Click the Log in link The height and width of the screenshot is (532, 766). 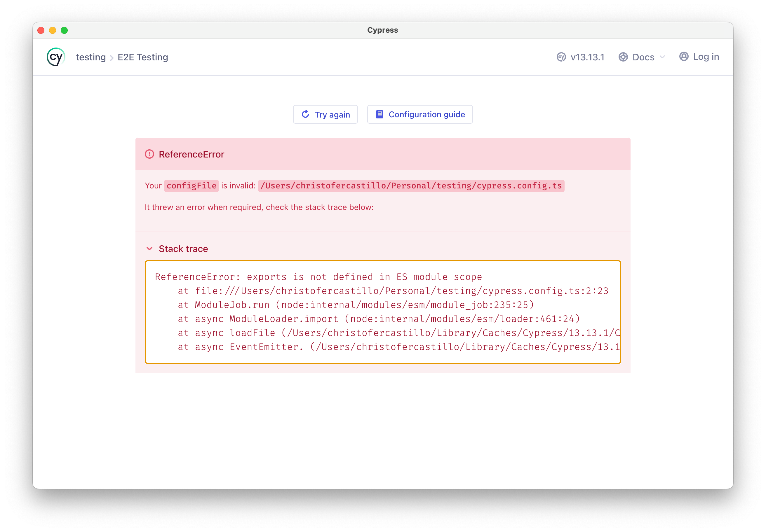(706, 57)
